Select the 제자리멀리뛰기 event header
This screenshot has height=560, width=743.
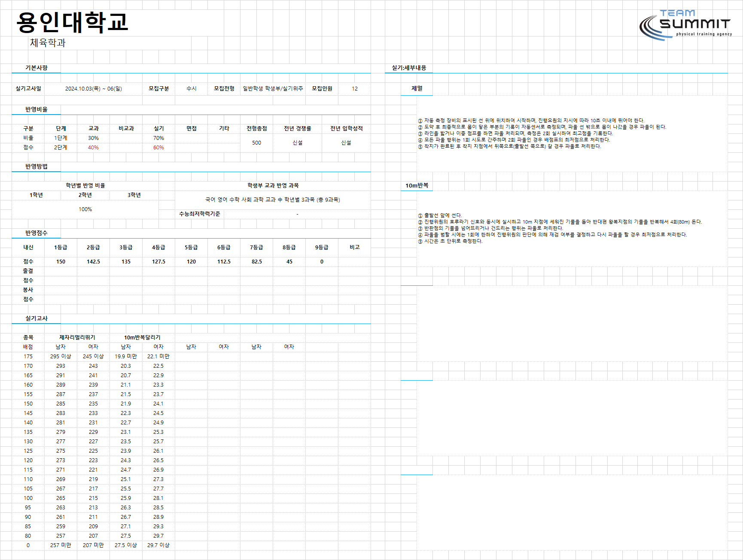click(77, 337)
